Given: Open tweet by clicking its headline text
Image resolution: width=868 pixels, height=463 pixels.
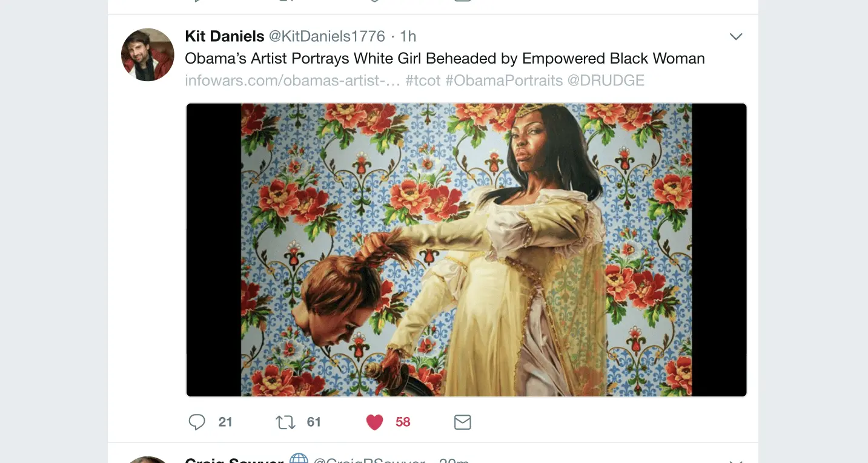Looking at the screenshot, I should (445, 59).
